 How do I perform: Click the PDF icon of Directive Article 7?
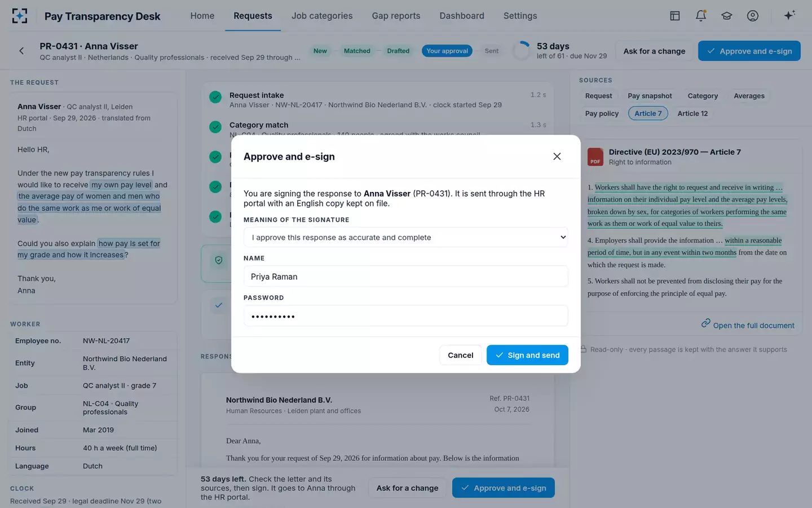click(x=595, y=157)
